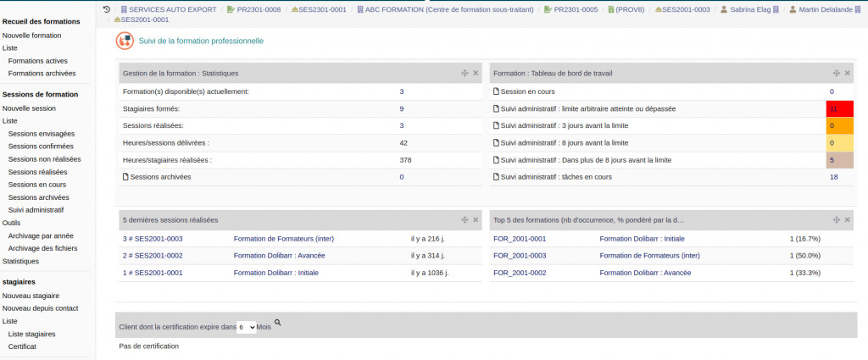Click the document icon beside Sessions archivées statistic
This screenshot has width=868, height=360.
pyautogui.click(x=125, y=177)
